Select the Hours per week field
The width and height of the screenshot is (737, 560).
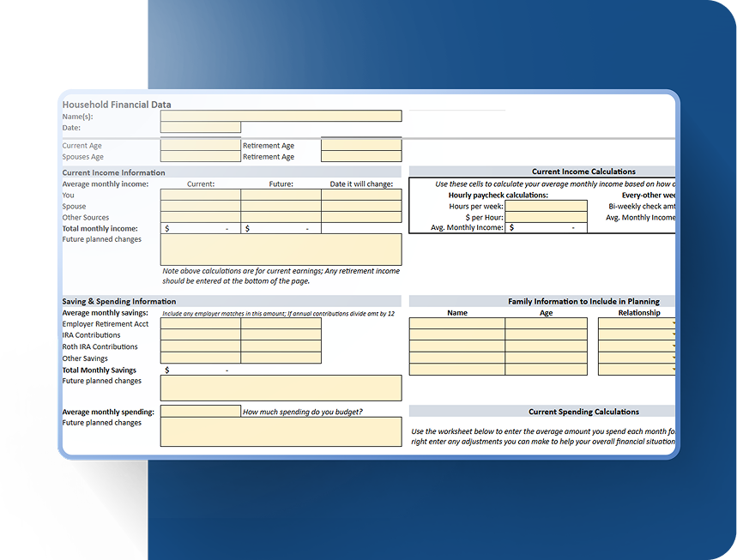546,206
